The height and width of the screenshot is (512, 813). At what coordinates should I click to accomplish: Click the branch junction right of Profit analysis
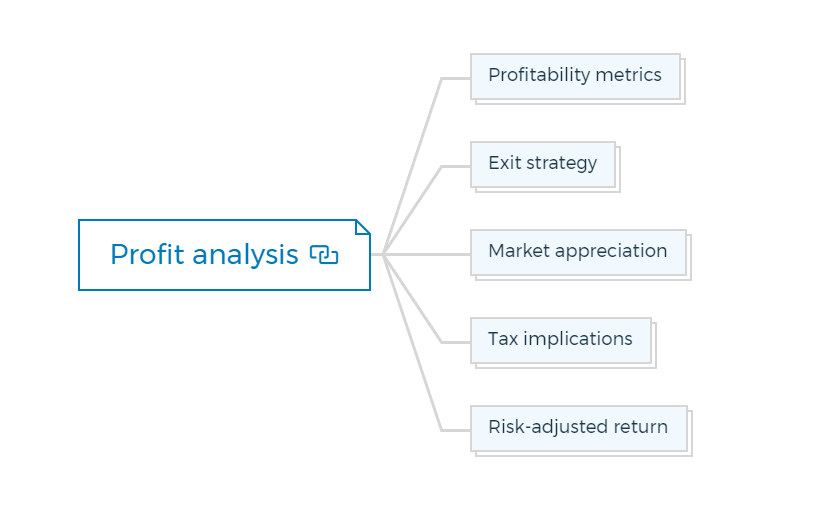tap(384, 254)
